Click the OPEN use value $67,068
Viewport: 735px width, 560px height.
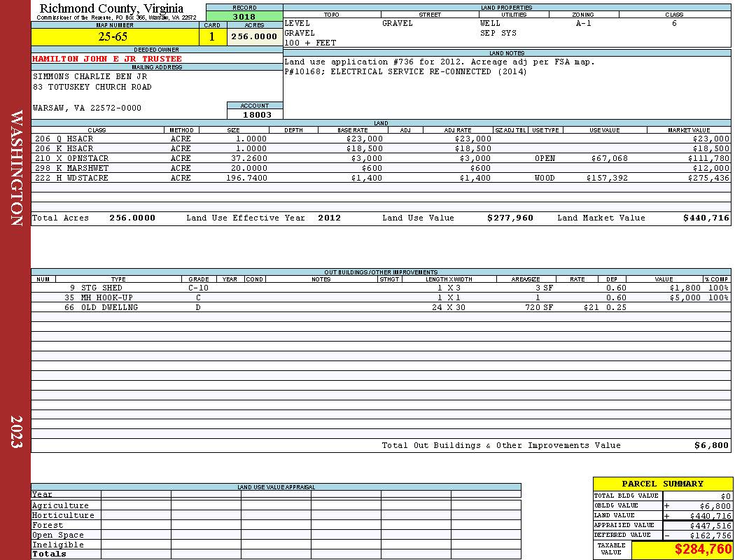click(610, 158)
